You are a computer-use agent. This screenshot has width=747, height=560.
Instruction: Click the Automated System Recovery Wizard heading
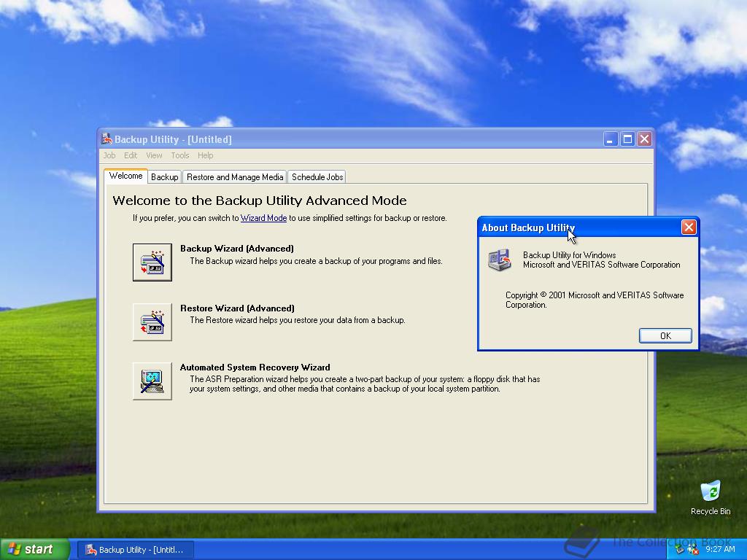tap(255, 367)
